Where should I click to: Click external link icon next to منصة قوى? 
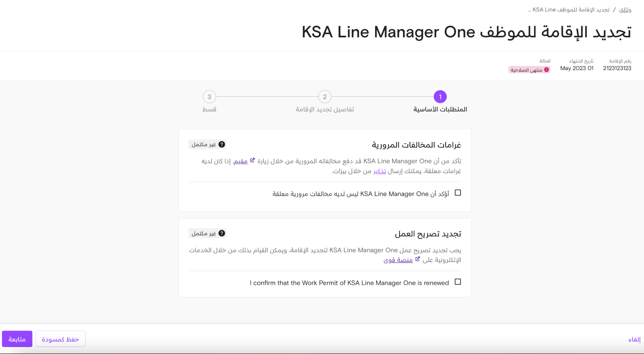(x=418, y=259)
